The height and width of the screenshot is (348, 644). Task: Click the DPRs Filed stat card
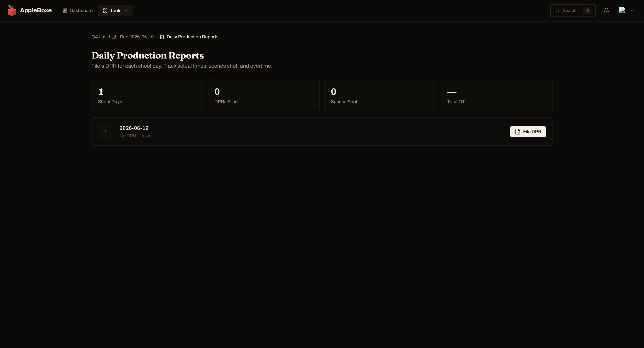(x=264, y=95)
